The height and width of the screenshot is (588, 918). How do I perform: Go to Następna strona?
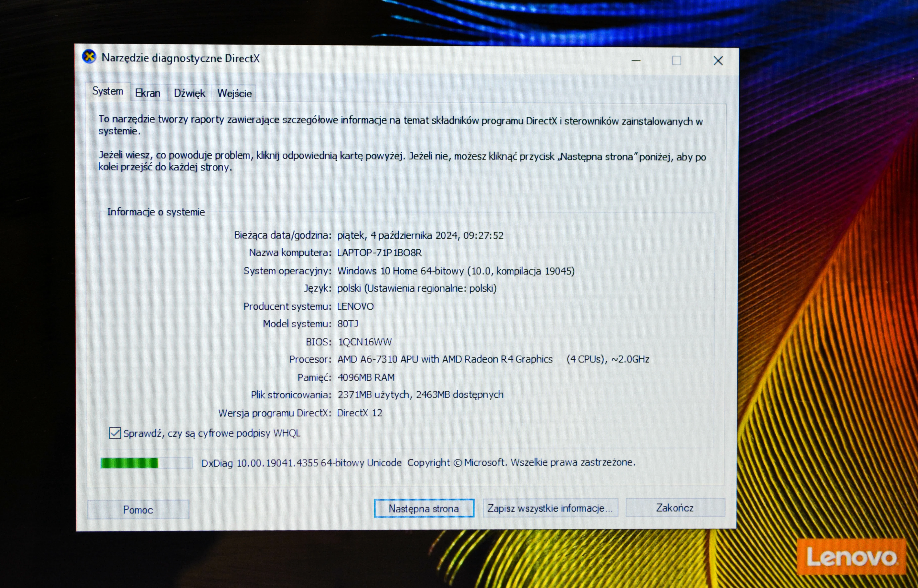coord(424,509)
